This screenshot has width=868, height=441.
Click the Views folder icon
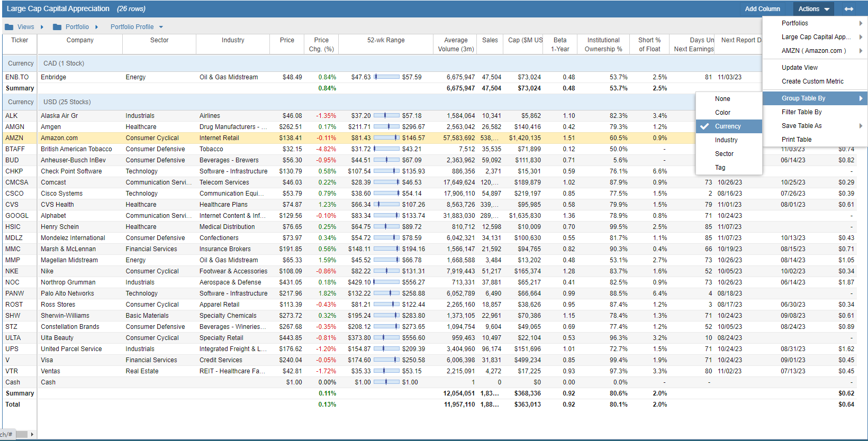tap(9, 27)
